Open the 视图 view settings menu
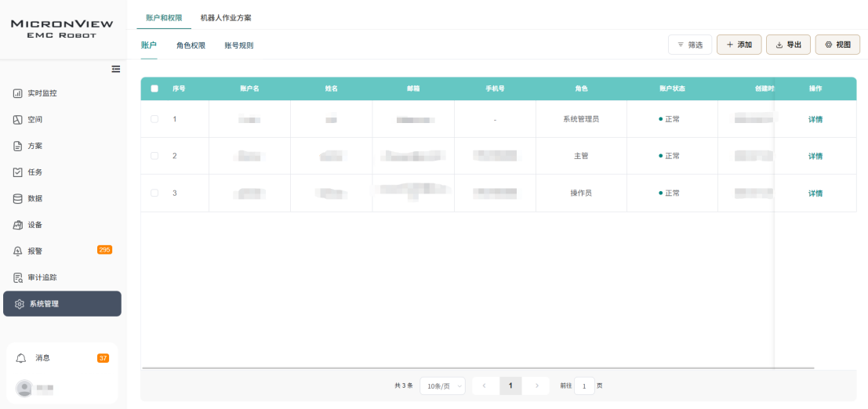This screenshot has height=409, width=868. [x=837, y=45]
